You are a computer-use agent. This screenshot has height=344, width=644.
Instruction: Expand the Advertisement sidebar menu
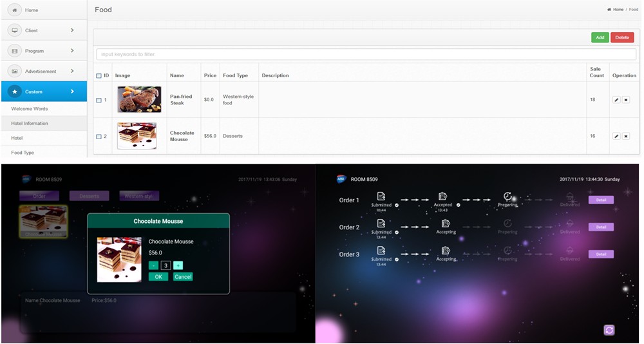coord(72,71)
